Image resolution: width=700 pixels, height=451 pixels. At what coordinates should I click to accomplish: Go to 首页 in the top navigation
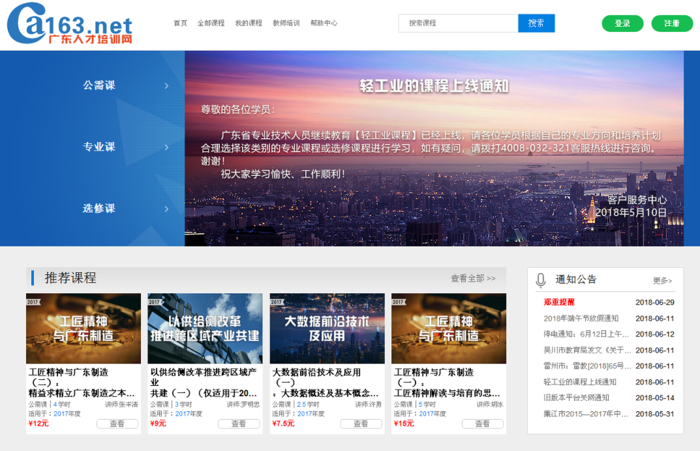pos(180,23)
